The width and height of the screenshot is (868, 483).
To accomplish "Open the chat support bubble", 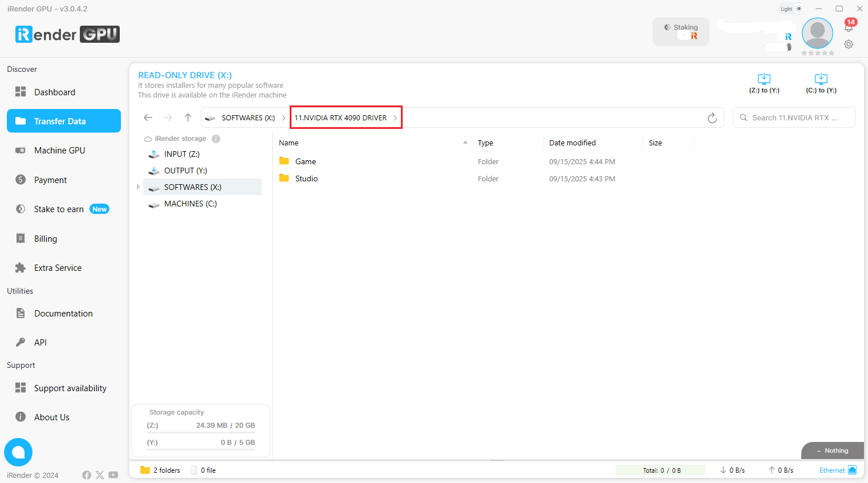I will [x=18, y=452].
